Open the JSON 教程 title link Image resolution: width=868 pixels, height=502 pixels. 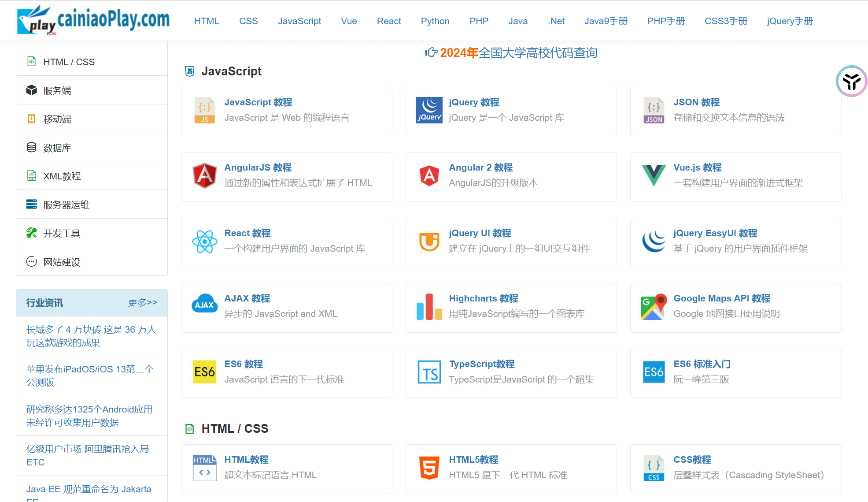click(x=696, y=102)
